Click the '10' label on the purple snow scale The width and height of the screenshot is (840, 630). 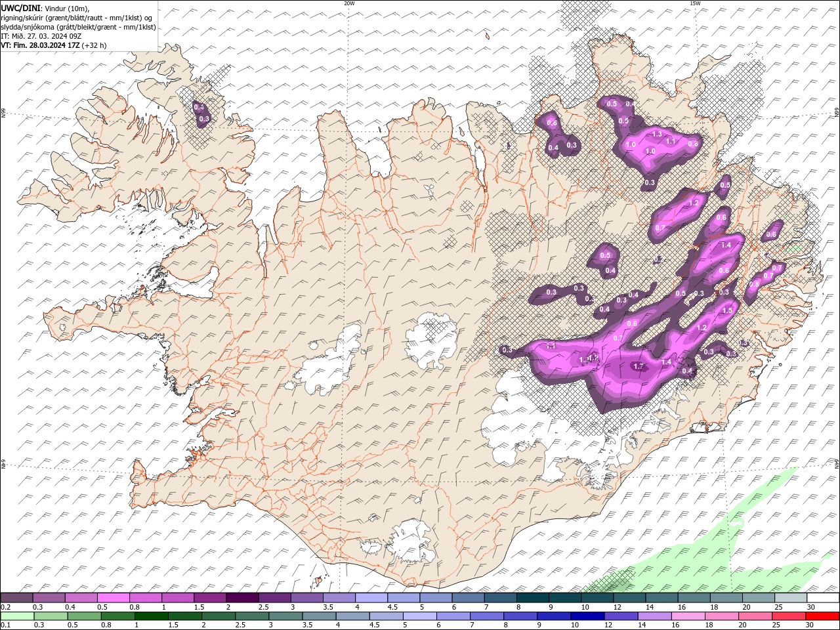point(585,607)
